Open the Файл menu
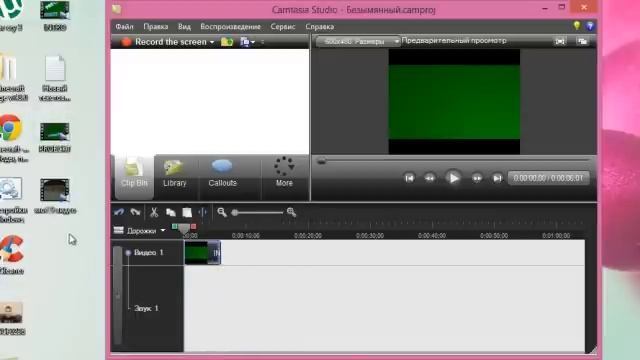This screenshot has width=640, height=360. [124, 27]
